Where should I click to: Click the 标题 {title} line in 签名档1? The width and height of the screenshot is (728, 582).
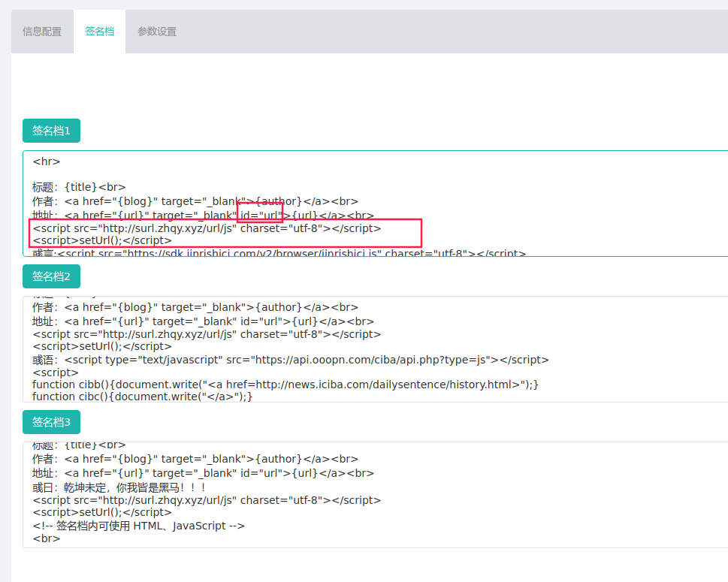click(79, 187)
